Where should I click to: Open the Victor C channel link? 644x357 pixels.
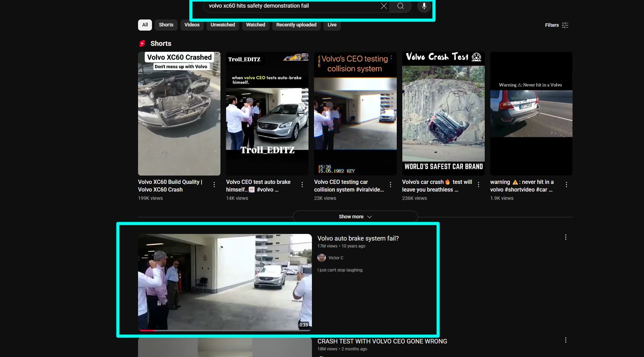336,258
